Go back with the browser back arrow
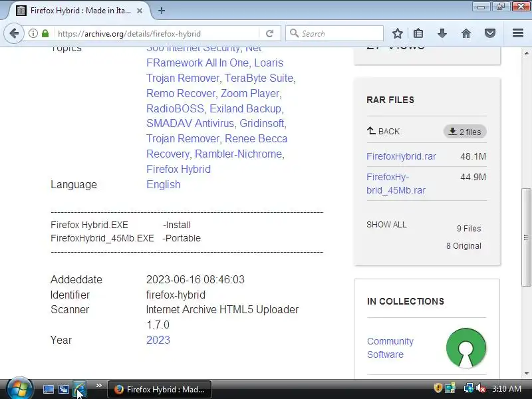532x399 pixels. click(14, 33)
